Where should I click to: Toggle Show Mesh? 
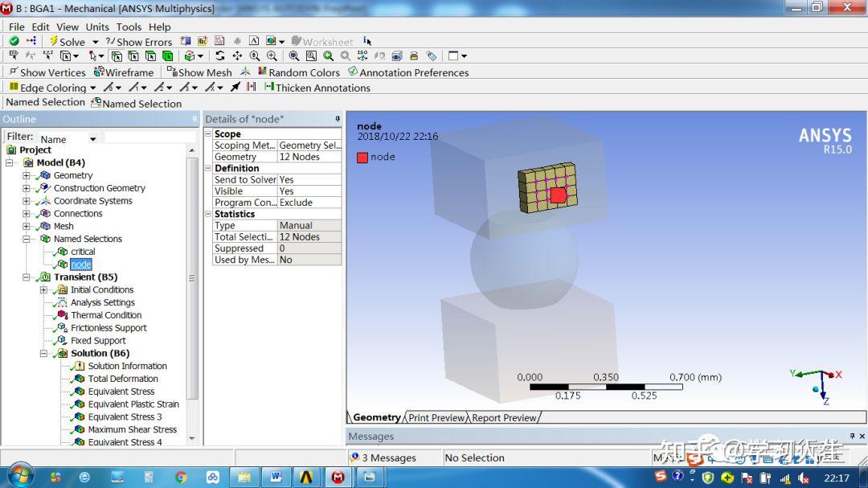tap(199, 72)
